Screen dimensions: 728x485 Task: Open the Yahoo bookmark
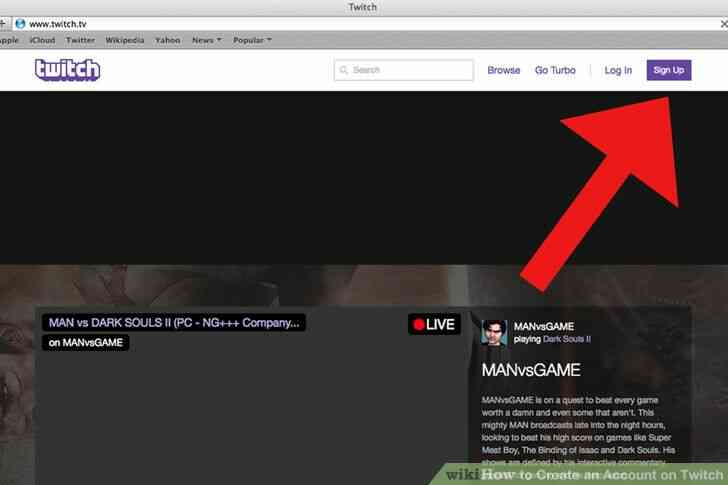(x=168, y=40)
